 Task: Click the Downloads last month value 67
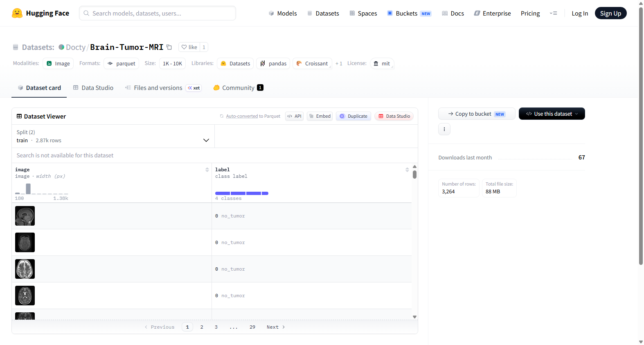(x=581, y=157)
